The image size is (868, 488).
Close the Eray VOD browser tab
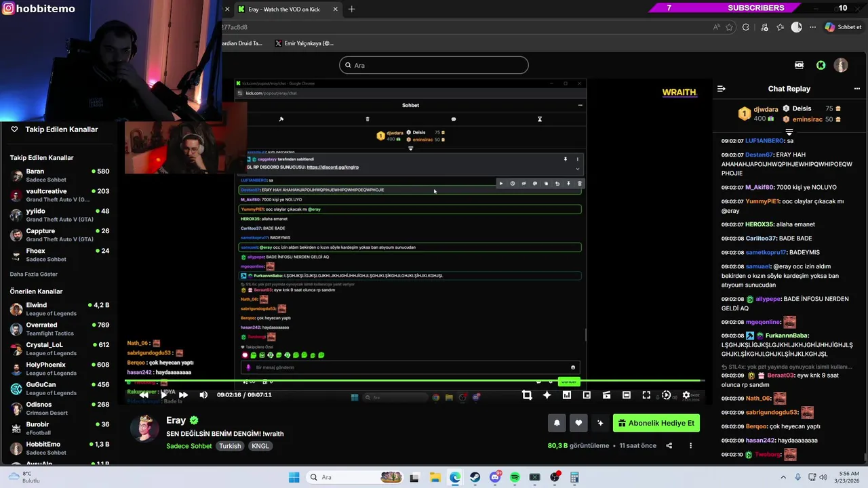[336, 9]
